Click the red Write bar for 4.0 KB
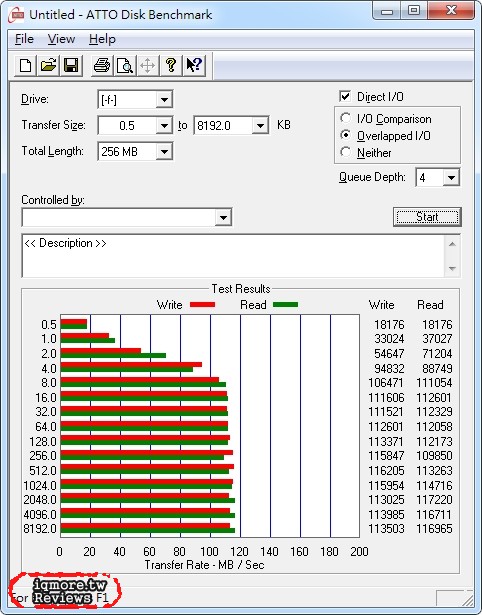482x615 pixels. click(x=131, y=364)
